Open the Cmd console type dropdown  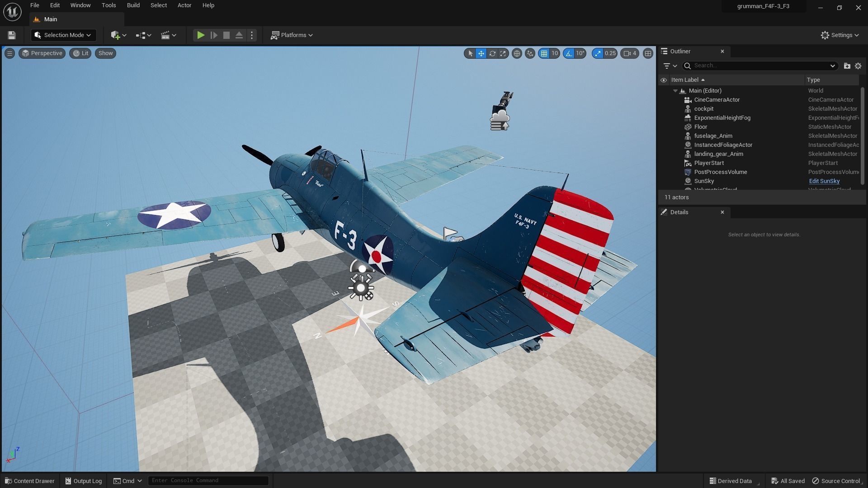click(127, 481)
